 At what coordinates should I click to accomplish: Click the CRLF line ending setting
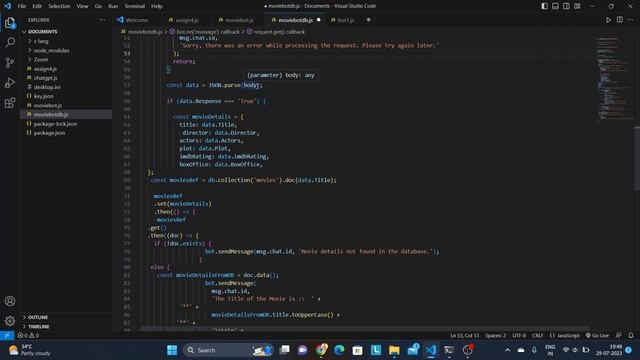click(x=538, y=336)
